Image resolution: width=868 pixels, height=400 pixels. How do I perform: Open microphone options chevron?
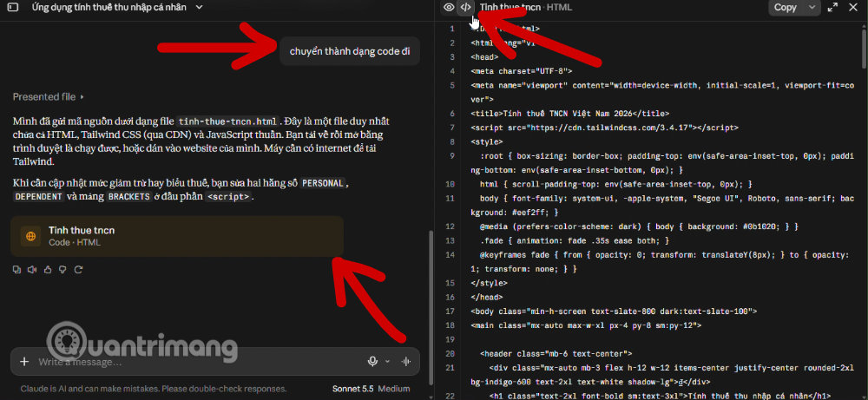point(387,361)
